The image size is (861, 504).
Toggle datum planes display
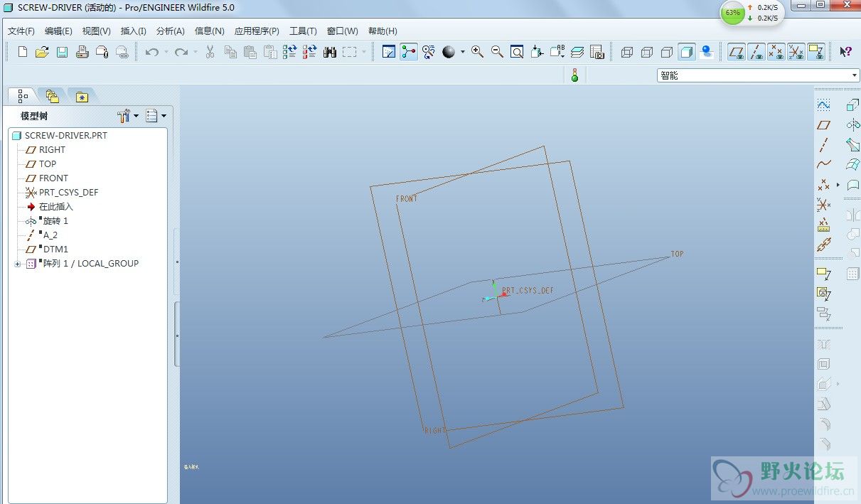[737, 52]
